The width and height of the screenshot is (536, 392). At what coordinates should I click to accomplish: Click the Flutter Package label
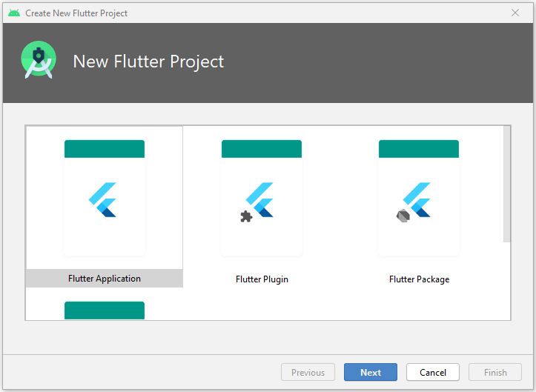(x=419, y=279)
